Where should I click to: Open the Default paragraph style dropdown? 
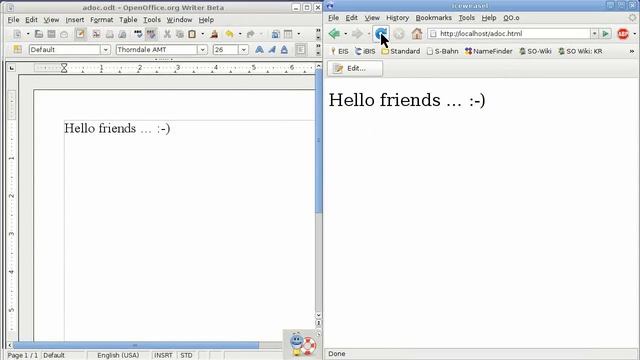(105, 50)
